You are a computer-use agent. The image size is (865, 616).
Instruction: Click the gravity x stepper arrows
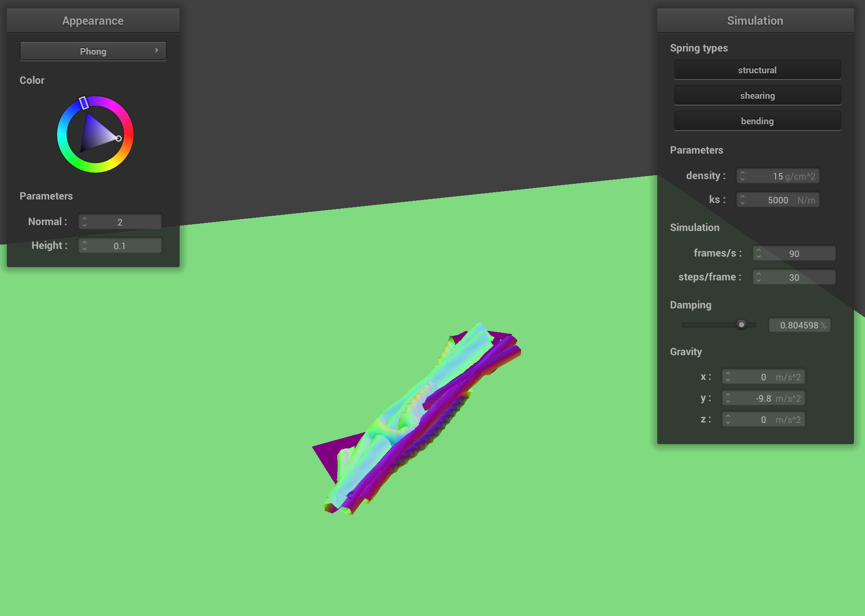click(x=728, y=376)
